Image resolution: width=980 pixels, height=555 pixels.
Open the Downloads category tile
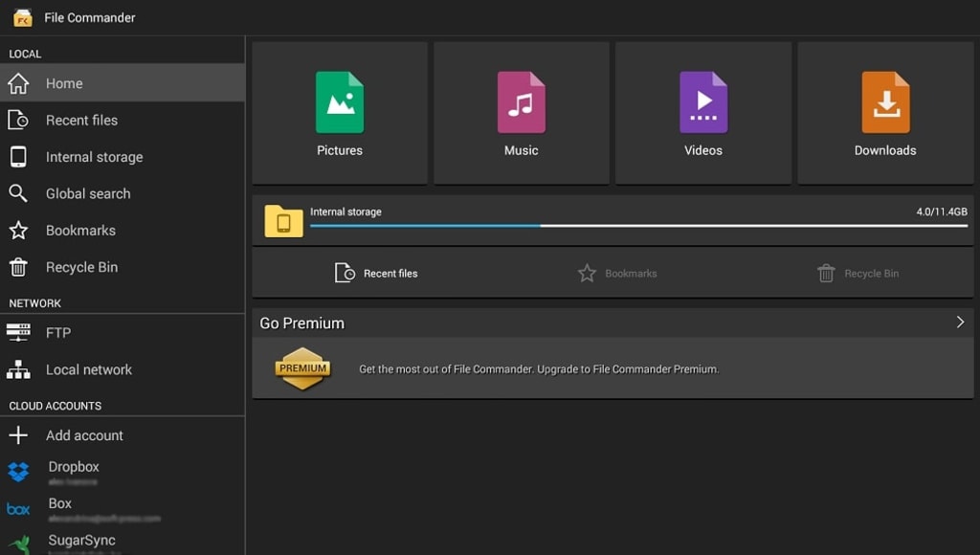pos(885,113)
